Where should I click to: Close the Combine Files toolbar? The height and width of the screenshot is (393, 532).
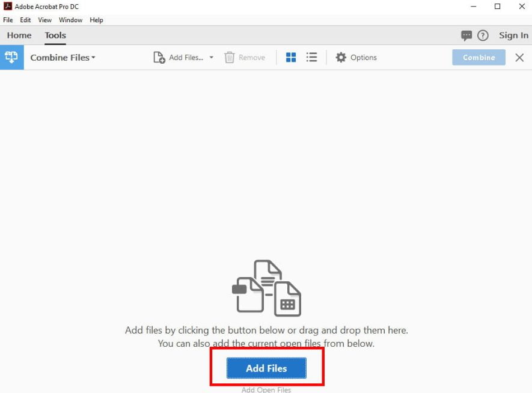pyautogui.click(x=519, y=57)
